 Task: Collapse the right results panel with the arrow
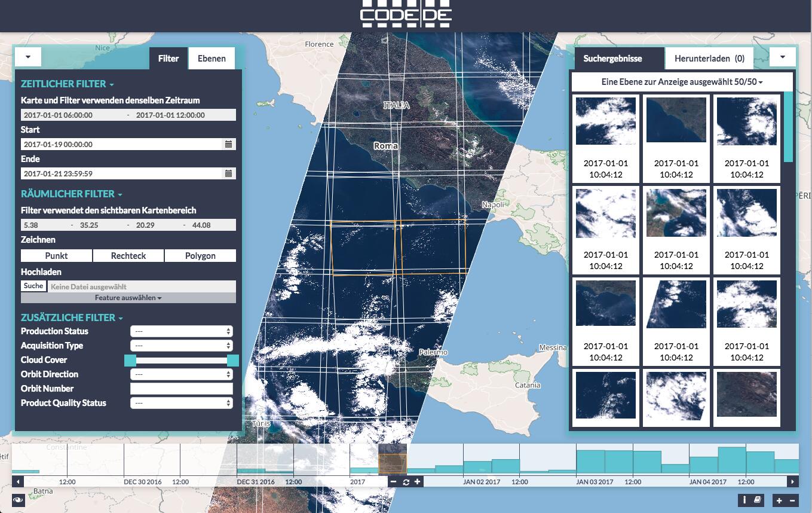782,57
